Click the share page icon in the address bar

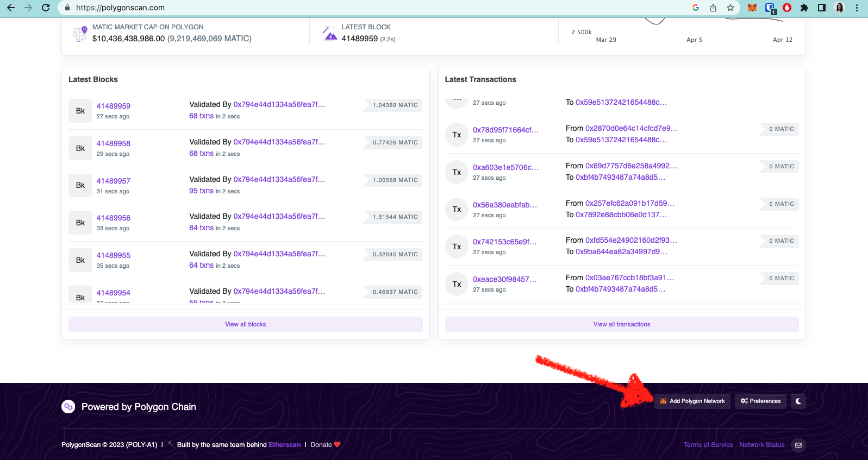coord(713,8)
